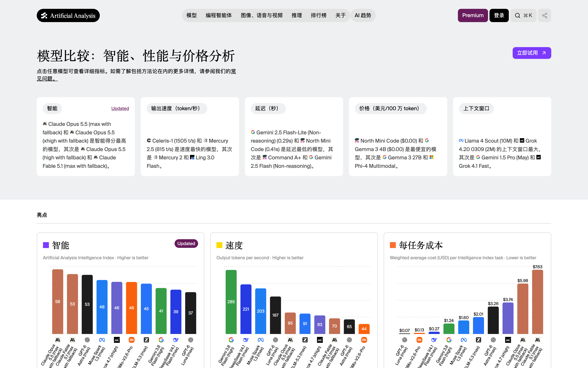The width and height of the screenshot is (588, 368).
Task: Click the Meta logo under the 48 intelligence bar
Action: coord(102,340)
